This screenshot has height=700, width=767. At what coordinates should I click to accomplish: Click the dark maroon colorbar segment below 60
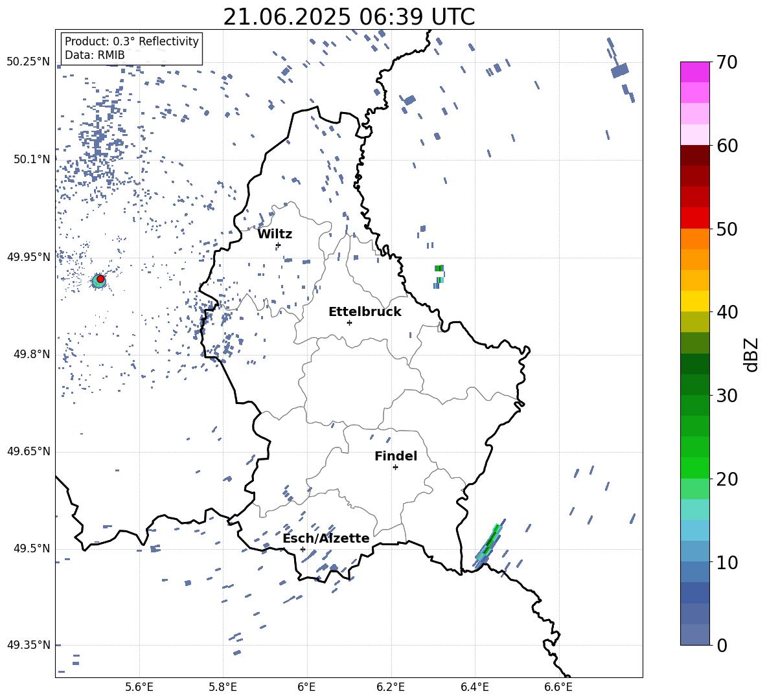pyautogui.click(x=694, y=155)
